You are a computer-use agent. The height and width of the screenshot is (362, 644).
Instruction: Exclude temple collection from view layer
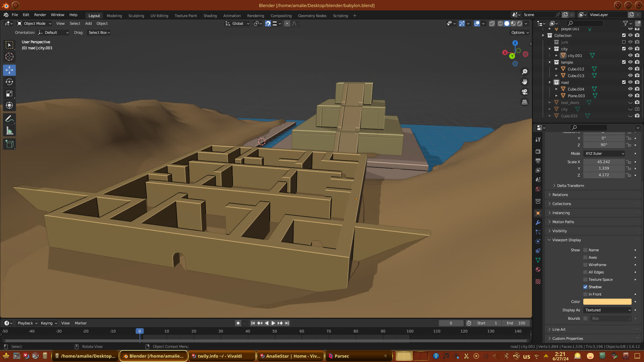624,62
